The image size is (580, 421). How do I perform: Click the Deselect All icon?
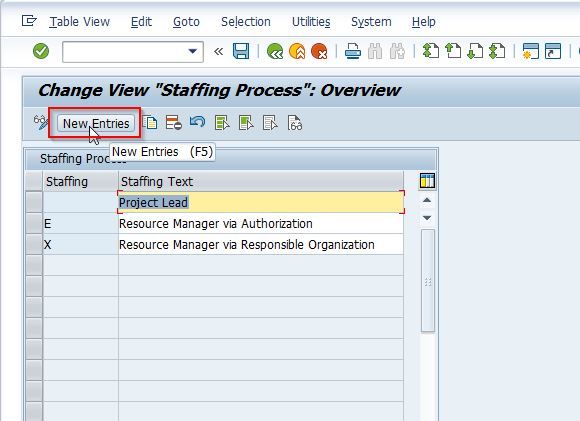270,122
